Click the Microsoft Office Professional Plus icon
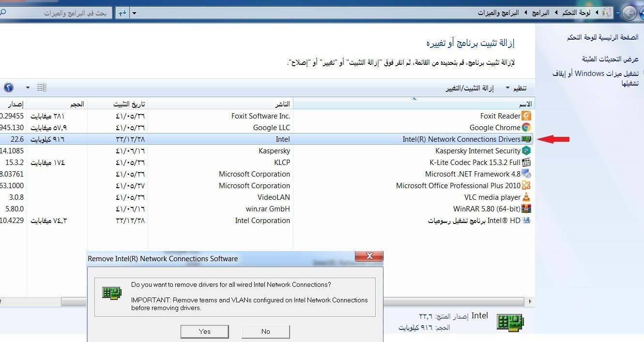This screenshot has width=644, height=342. tap(526, 186)
